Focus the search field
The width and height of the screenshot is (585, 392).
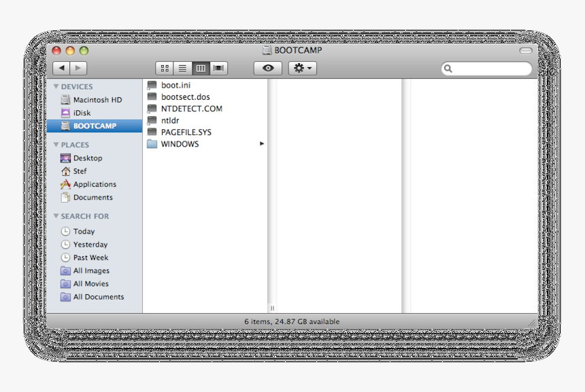click(x=486, y=69)
